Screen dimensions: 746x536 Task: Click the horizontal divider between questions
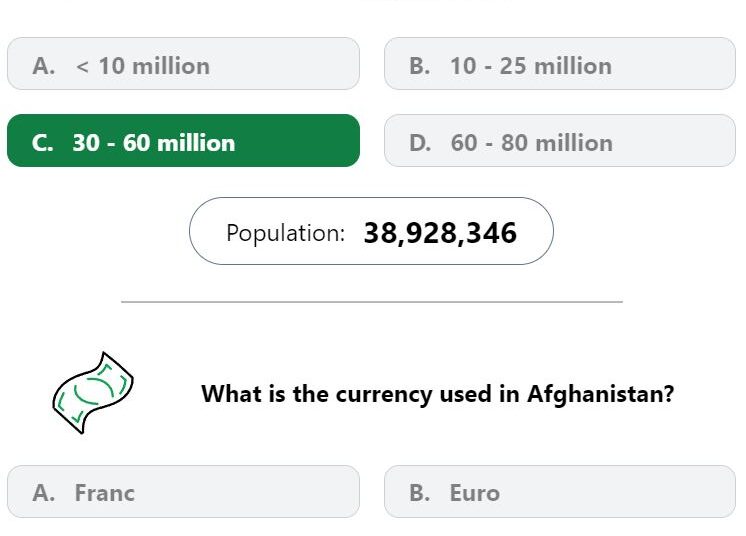click(372, 302)
